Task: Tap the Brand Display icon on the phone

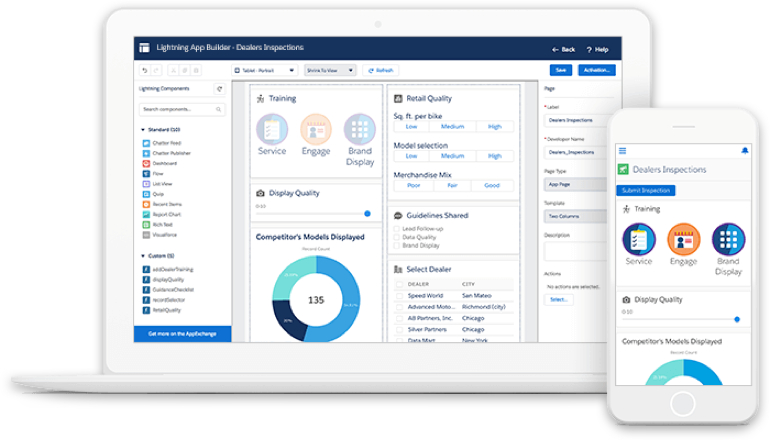Action: [x=728, y=240]
